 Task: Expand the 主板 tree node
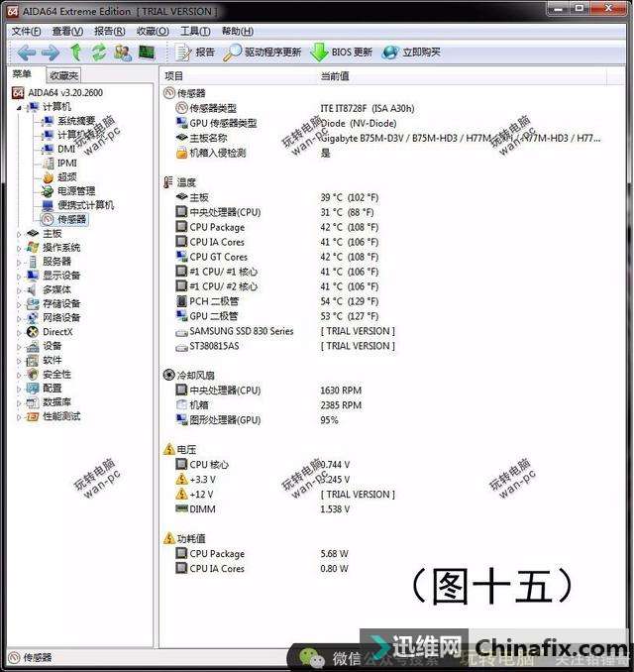pos(19,235)
